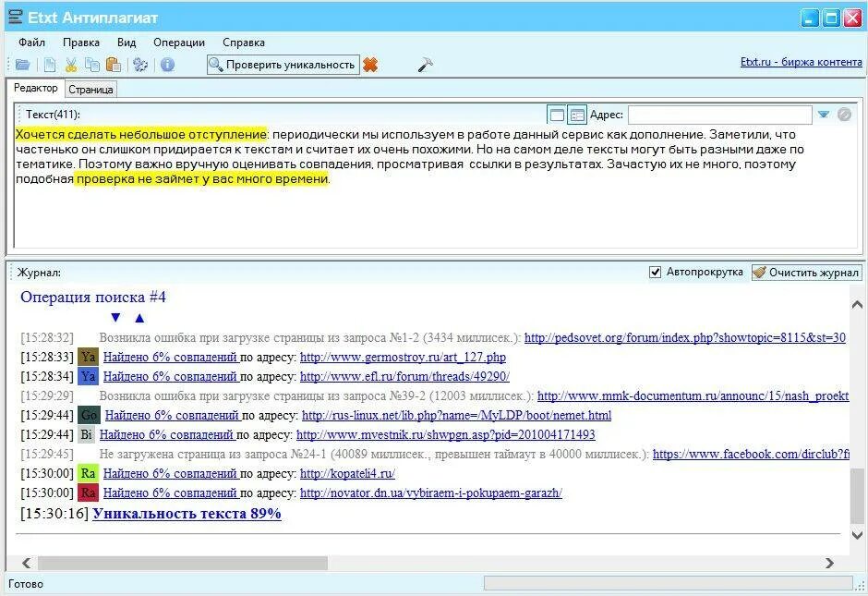Open the Уникальность текста 89% link
This screenshot has width=868, height=596.
[187, 514]
